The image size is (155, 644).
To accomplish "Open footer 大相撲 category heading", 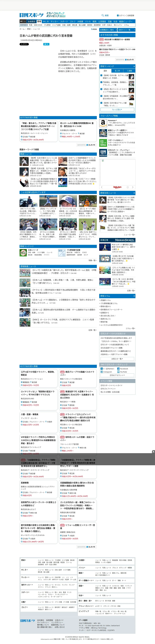I will (x=82, y=560).
